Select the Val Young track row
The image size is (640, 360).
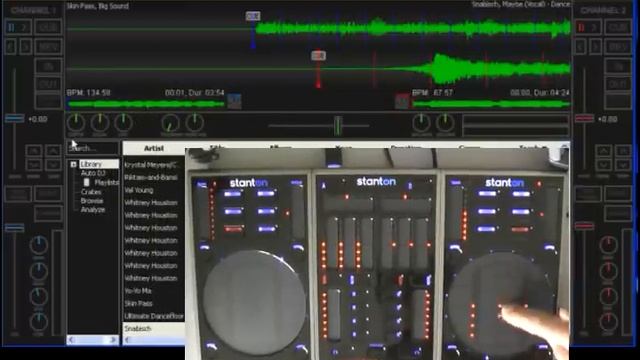[x=154, y=190]
